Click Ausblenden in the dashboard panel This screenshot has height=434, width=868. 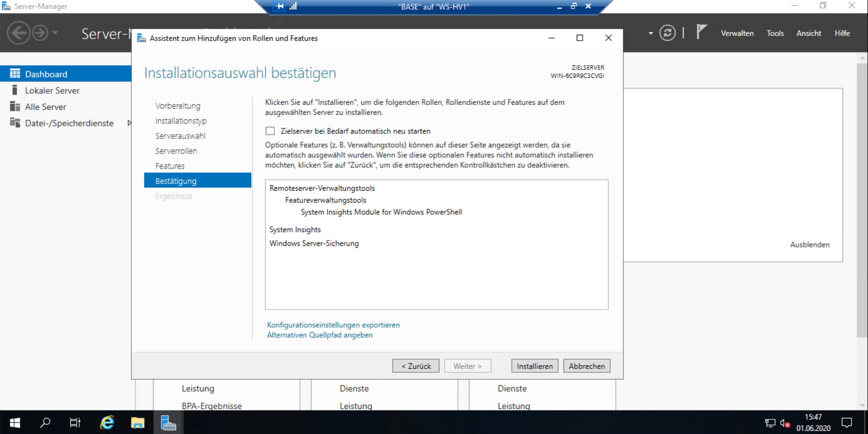tap(810, 244)
